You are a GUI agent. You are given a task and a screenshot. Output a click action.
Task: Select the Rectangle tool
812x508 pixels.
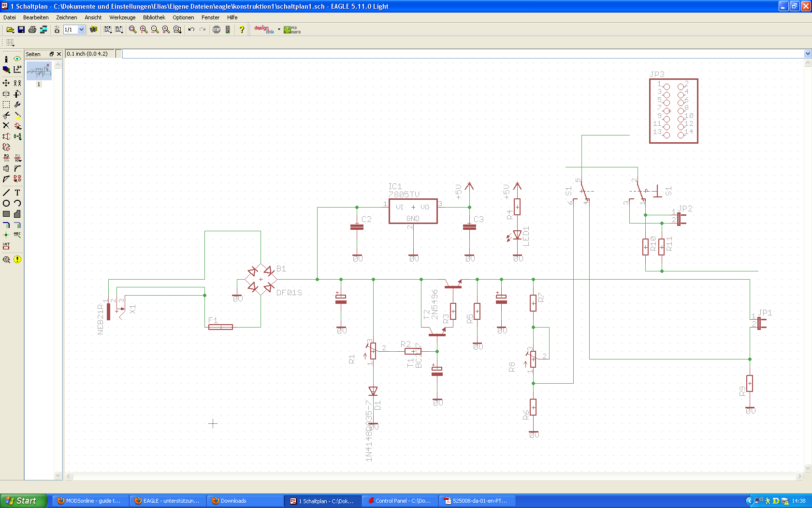(x=6, y=214)
